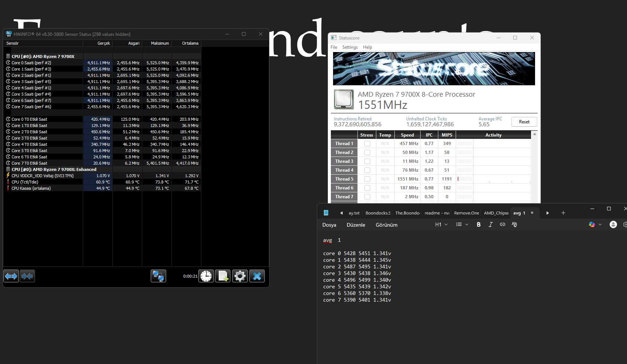Enable stress for Thread 2

pyautogui.click(x=367, y=152)
